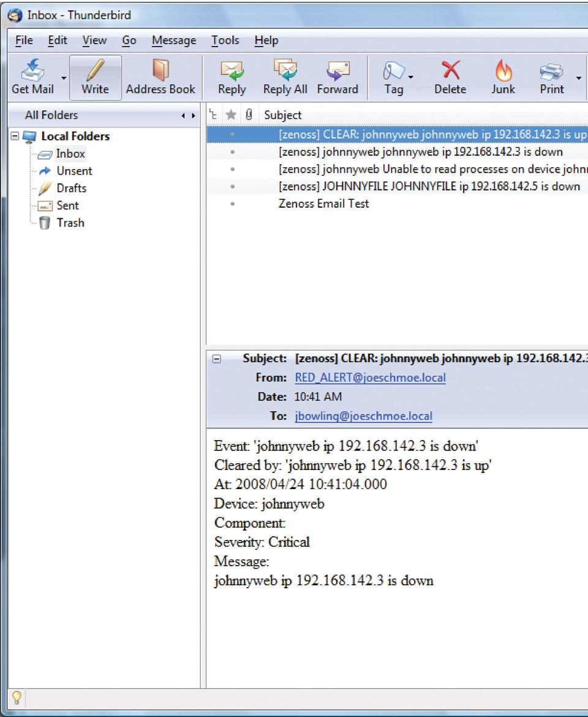
Task: Sort messages by the star column header
Action: point(232,115)
